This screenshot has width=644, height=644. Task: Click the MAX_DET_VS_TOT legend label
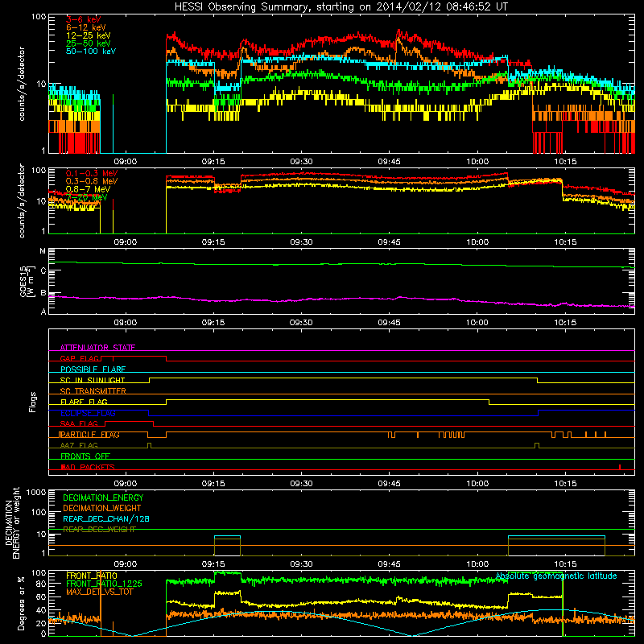[100, 592]
